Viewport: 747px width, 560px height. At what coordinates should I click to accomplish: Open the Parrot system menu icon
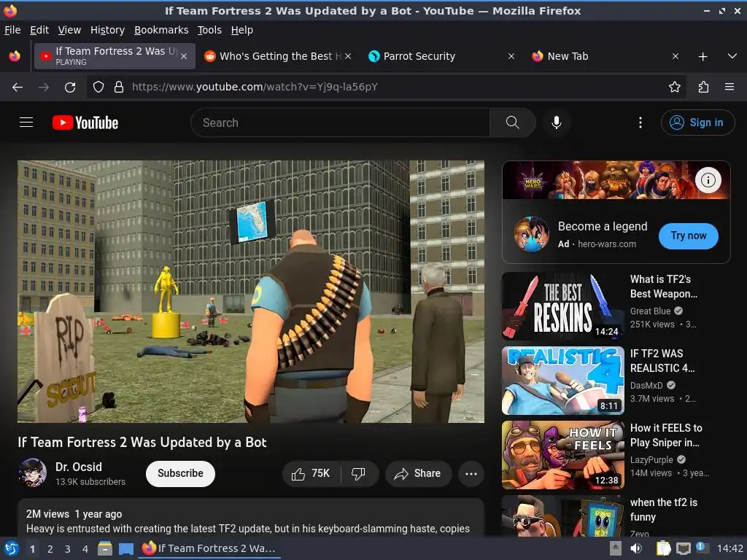pyautogui.click(x=12, y=548)
